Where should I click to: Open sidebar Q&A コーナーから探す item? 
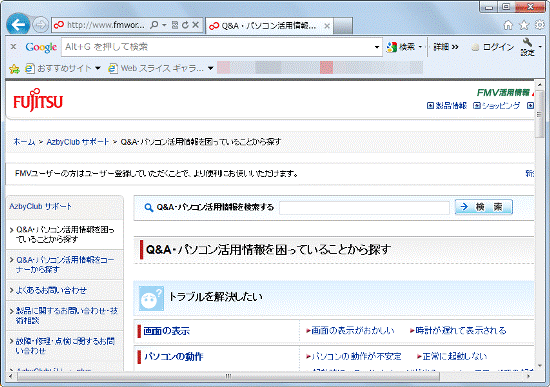(x=65, y=265)
